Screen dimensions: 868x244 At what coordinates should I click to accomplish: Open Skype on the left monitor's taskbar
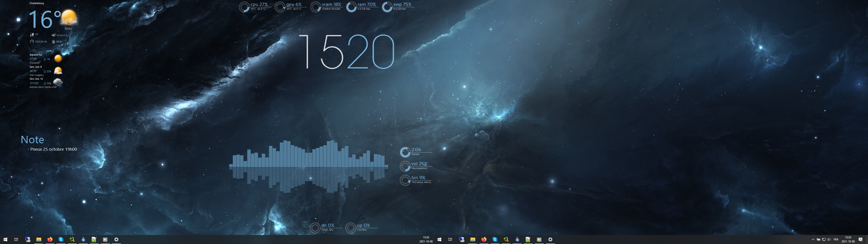[x=61, y=239]
